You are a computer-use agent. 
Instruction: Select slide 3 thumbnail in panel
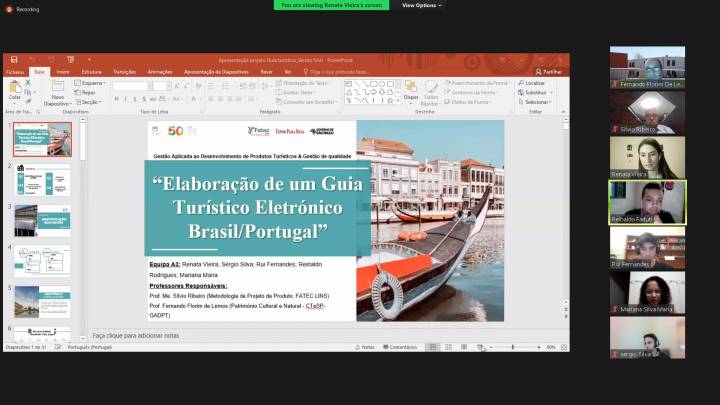coord(42,220)
